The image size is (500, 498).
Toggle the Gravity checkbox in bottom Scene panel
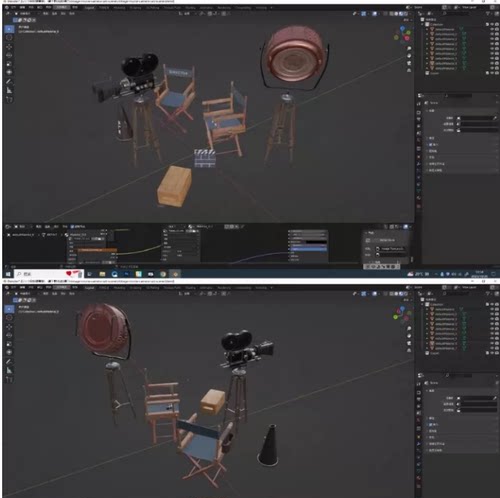click(431, 425)
